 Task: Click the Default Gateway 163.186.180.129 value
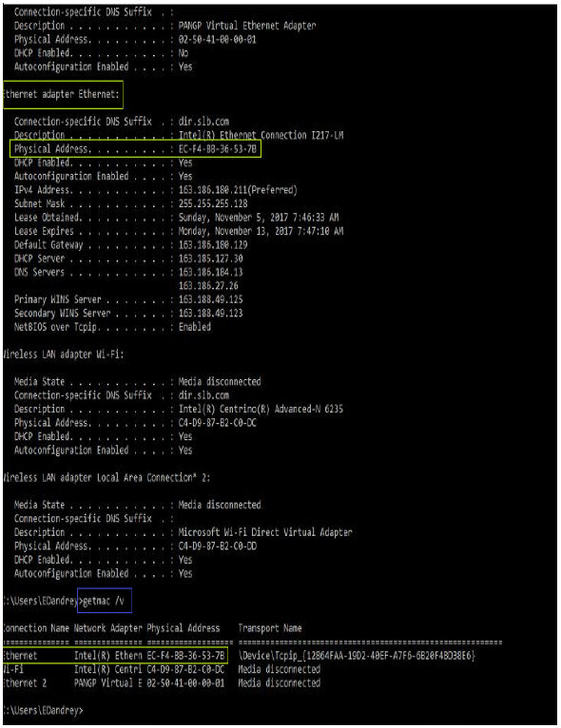[x=213, y=244]
